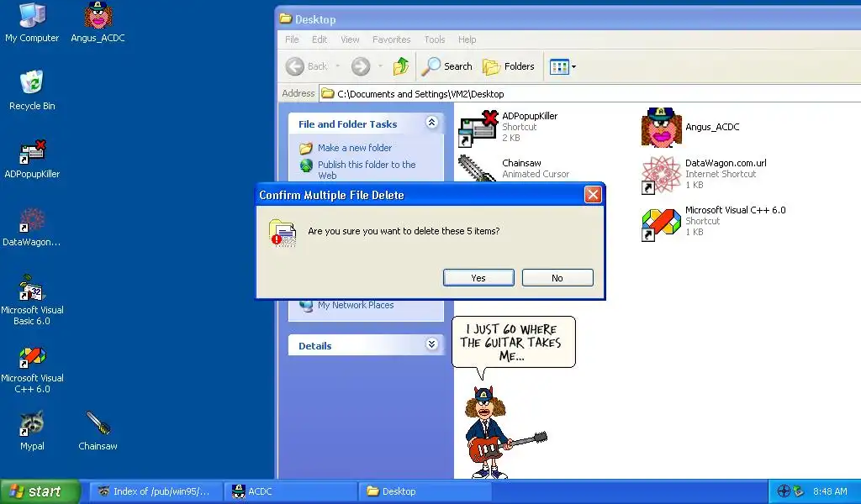Select the Mypal raccoon desktop icon
The image size is (861, 504).
tap(32, 431)
